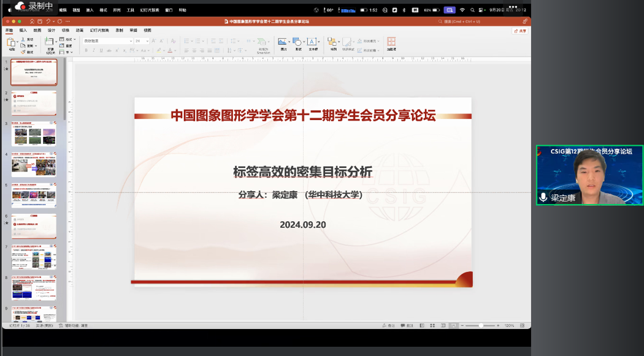Click the Subscript icon
This screenshot has height=356, width=644.
click(125, 50)
